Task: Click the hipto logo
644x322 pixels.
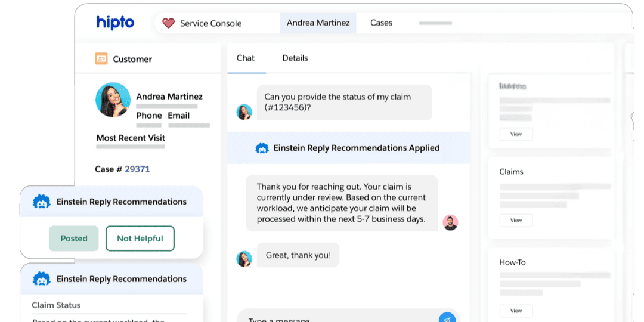Action: 115,23
